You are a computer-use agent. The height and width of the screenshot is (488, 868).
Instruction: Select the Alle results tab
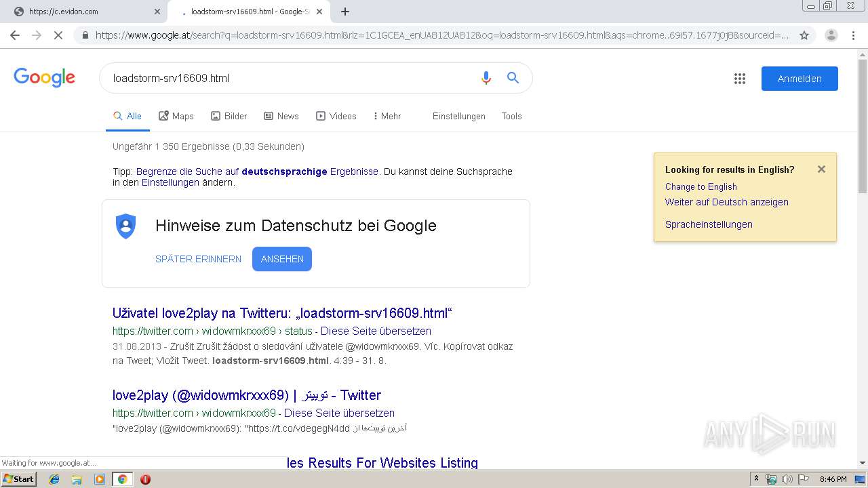127,116
